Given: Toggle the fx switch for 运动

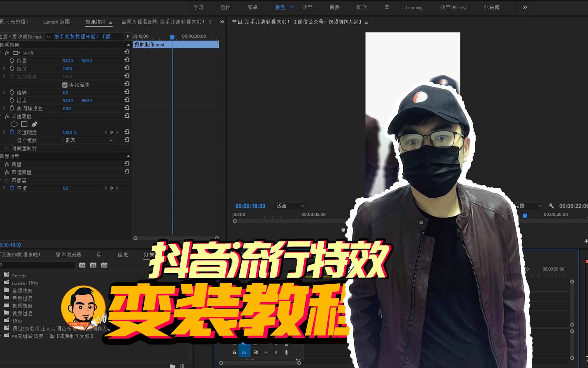Looking at the screenshot, I should [x=7, y=53].
